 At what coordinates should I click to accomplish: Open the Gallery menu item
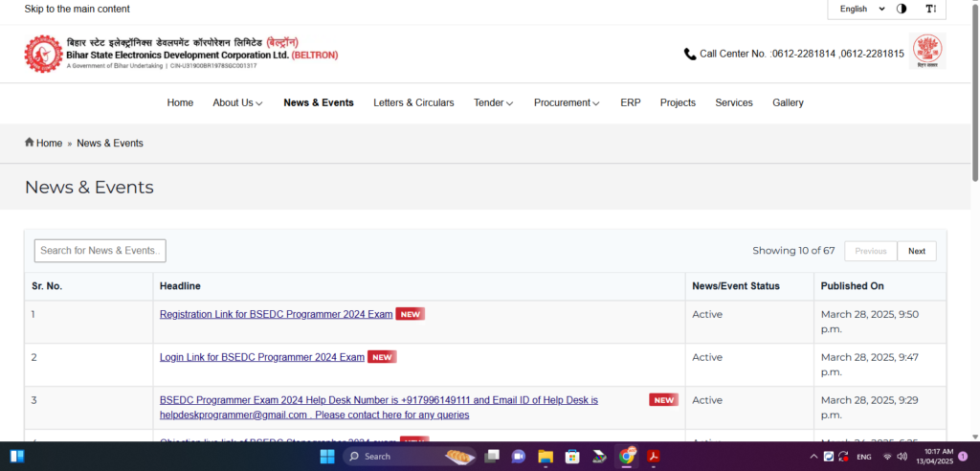[x=788, y=102]
